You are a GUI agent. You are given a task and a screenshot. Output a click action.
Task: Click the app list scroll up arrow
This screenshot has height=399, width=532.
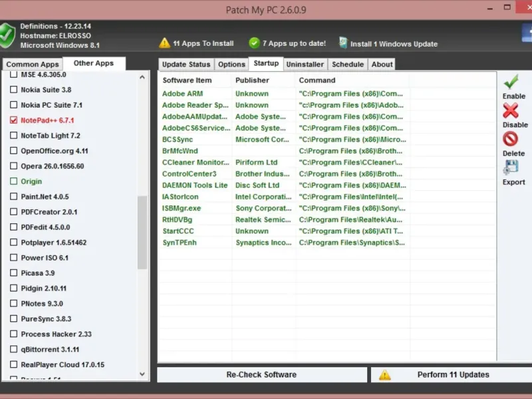pos(142,77)
